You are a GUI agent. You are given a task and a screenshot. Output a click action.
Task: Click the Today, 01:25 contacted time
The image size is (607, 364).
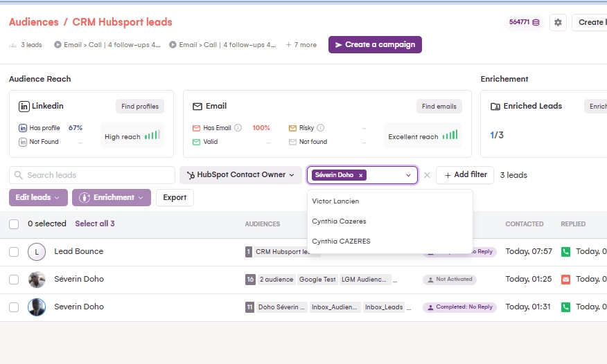pos(529,279)
